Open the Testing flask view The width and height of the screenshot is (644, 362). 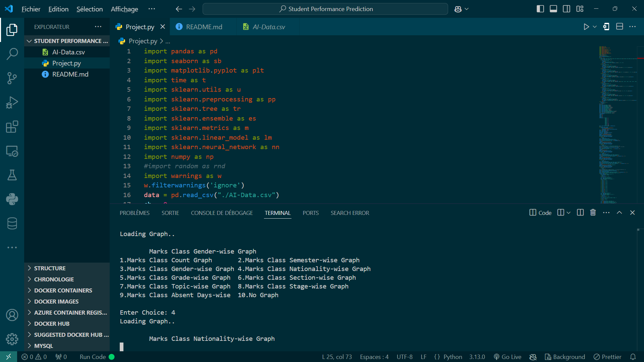click(12, 175)
